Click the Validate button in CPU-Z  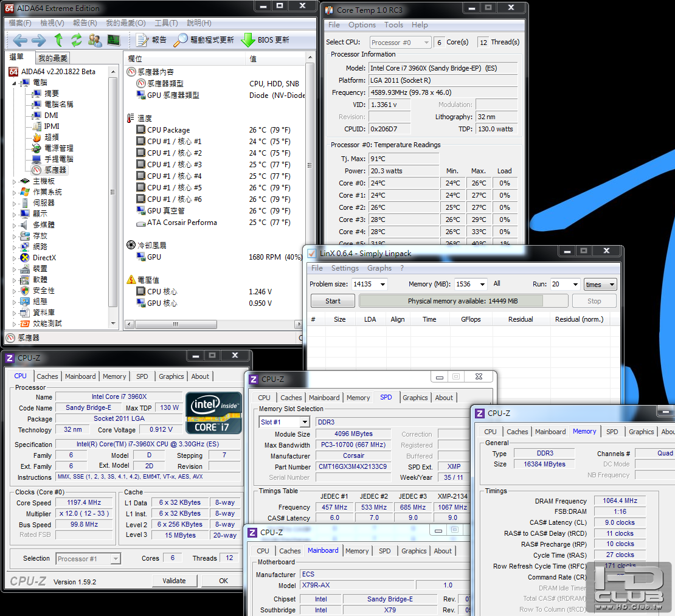point(175,581)
